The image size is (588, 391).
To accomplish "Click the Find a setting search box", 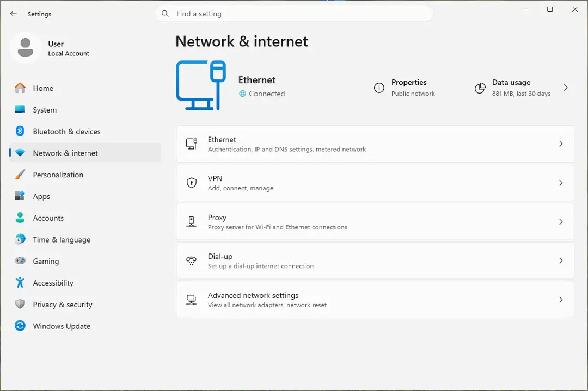I will [x=293, y=14].
